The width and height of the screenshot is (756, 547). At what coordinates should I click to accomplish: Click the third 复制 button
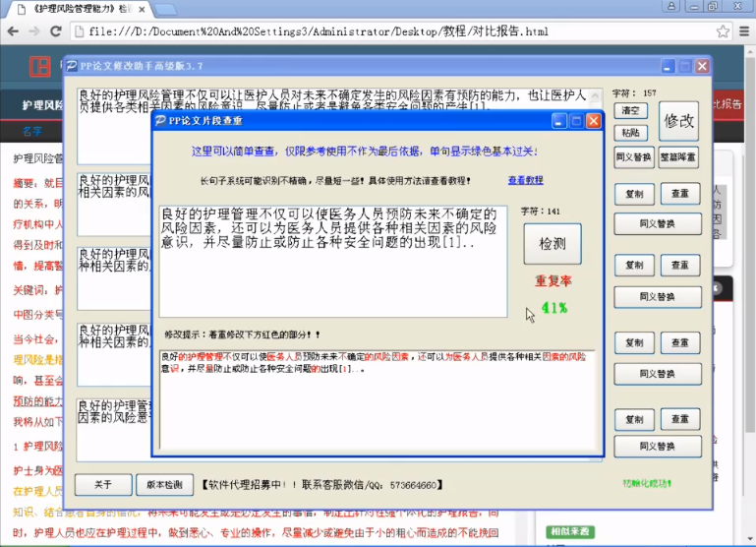coord(634,343)
